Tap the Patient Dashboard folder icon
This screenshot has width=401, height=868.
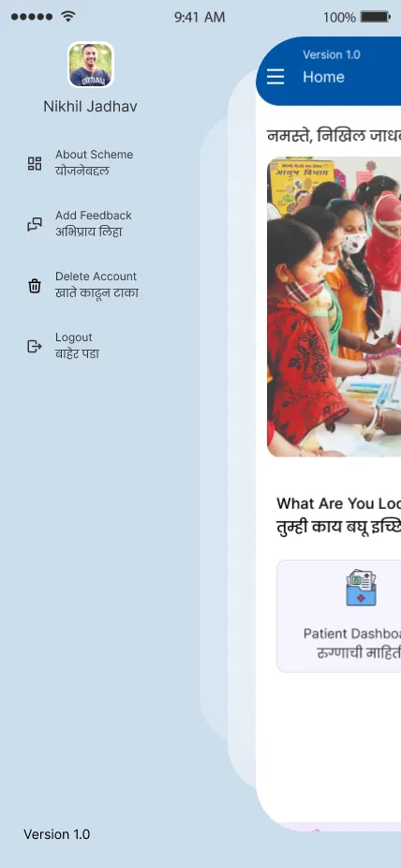point(361,588)
